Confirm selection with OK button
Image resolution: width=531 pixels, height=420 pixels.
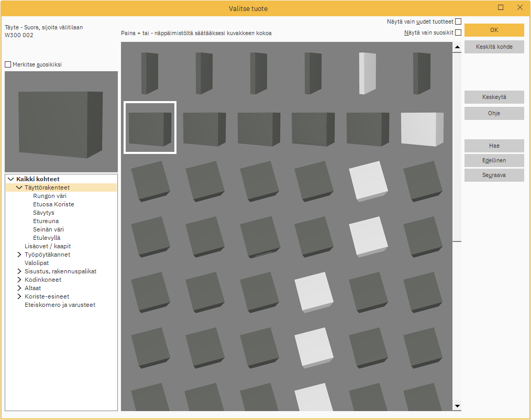pos(494,30)
